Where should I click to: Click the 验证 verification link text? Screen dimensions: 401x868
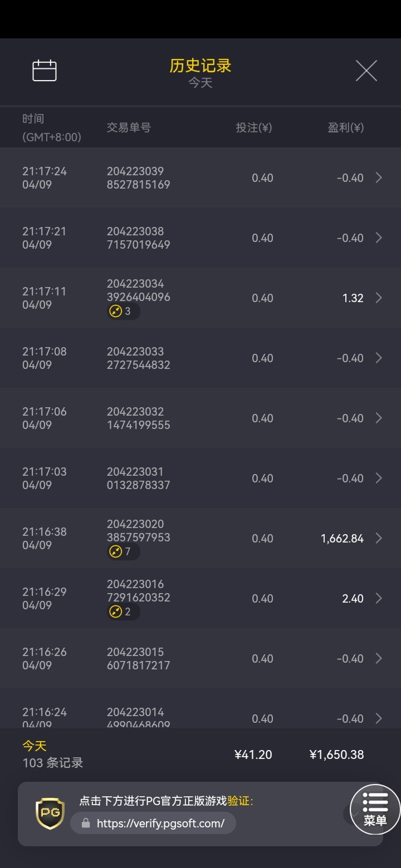pyautogui.click(x=239, y=801)
